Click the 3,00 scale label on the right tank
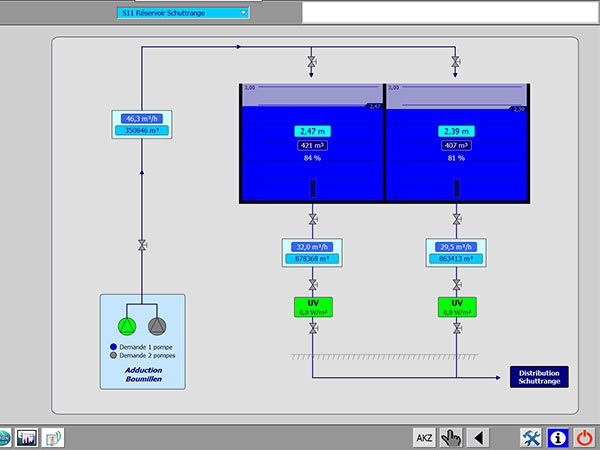Image resolution: width=600 pixels, height=450 pixels. click(x=393, y=88)
